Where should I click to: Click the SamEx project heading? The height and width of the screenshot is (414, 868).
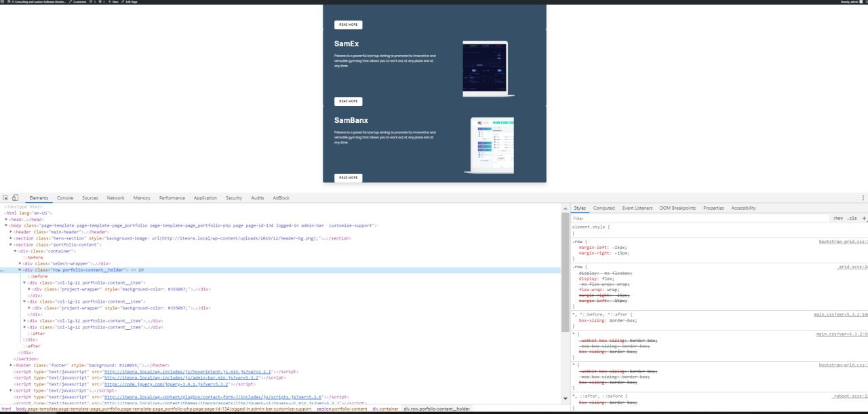(x=347, y=44)
